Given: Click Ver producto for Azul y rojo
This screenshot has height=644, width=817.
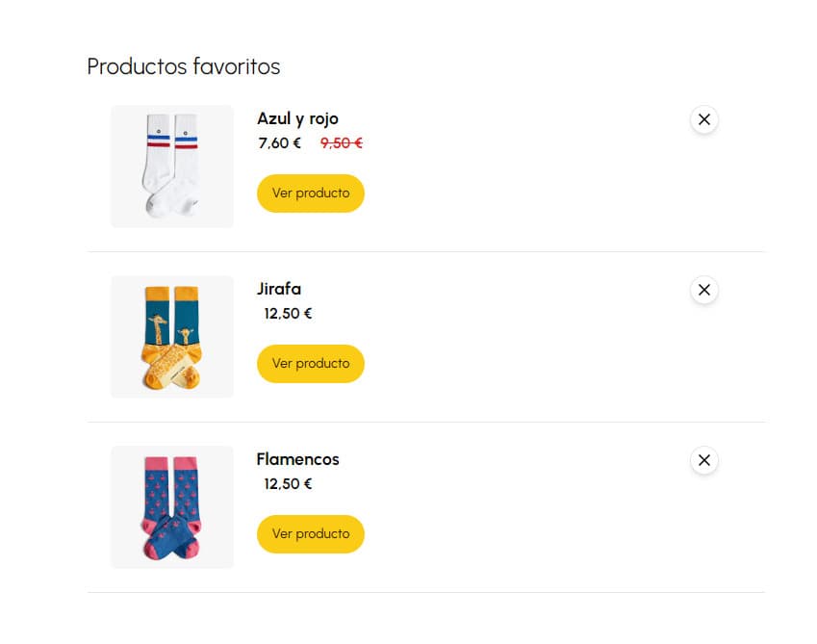Looking at the screenshot, I should [310, 193].
